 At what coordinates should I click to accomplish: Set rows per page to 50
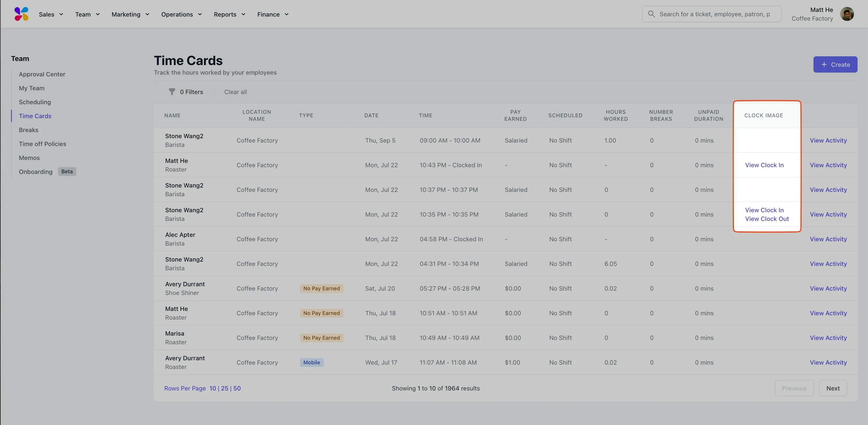coord(237,388)
